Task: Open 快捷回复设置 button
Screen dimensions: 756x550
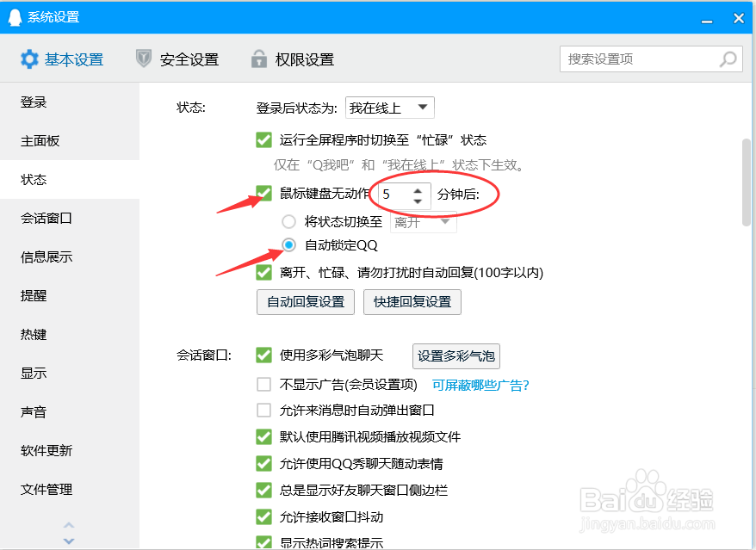Action: click(412, 302)
